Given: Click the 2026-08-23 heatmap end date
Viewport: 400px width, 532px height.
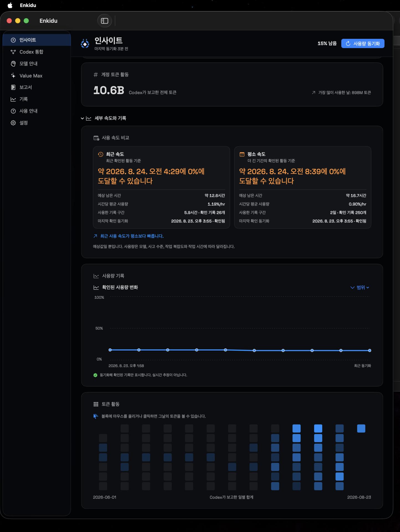Looking at the screenshot, I should tap(359, 497).
